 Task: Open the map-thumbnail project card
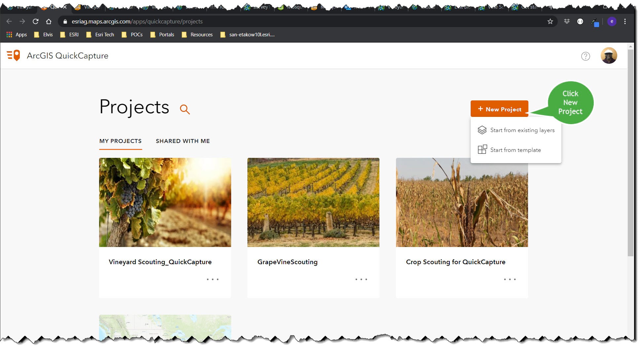(x=165, y=327)
